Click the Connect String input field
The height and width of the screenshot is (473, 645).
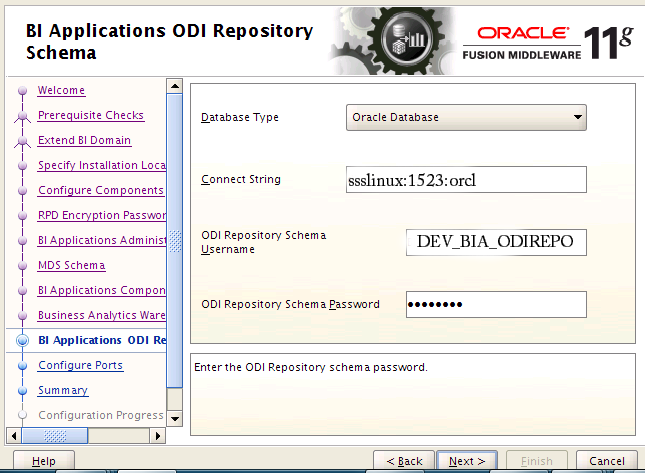point(466,180)
